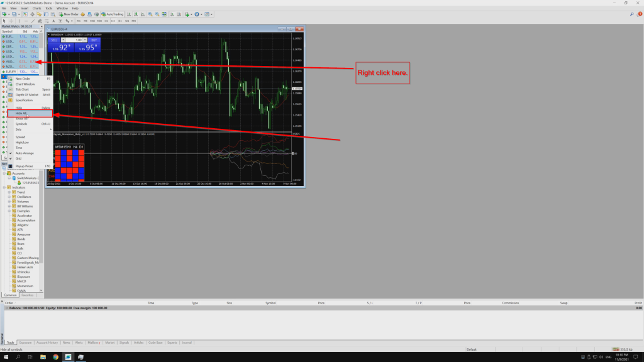The image size is (644, 362).
Task: Expand the Oscillators indicators group
Action: [x=9, y=197]
